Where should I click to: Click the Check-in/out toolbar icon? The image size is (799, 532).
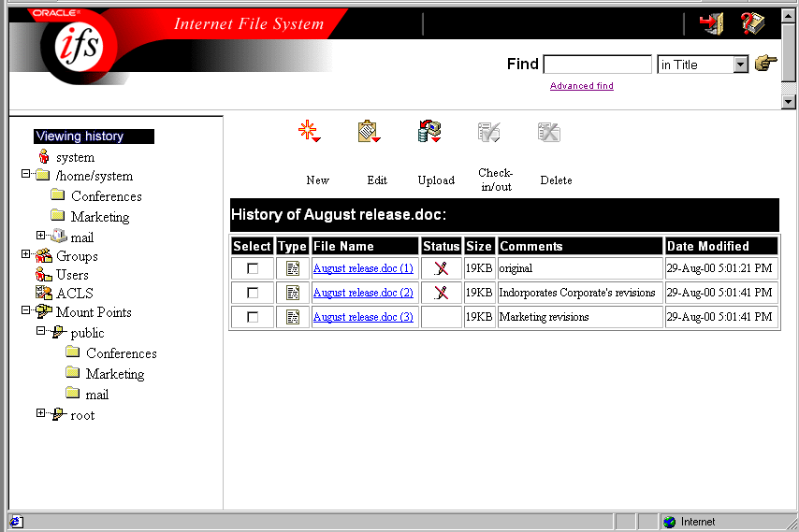coord(488,132)
